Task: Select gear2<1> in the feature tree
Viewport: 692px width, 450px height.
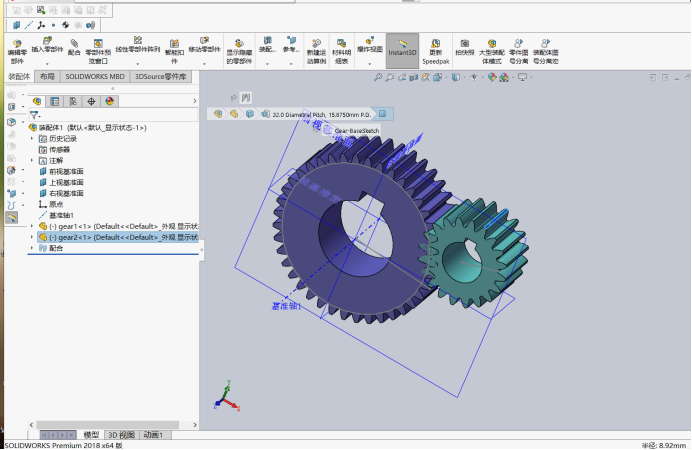Action: (x=118, y=237)
